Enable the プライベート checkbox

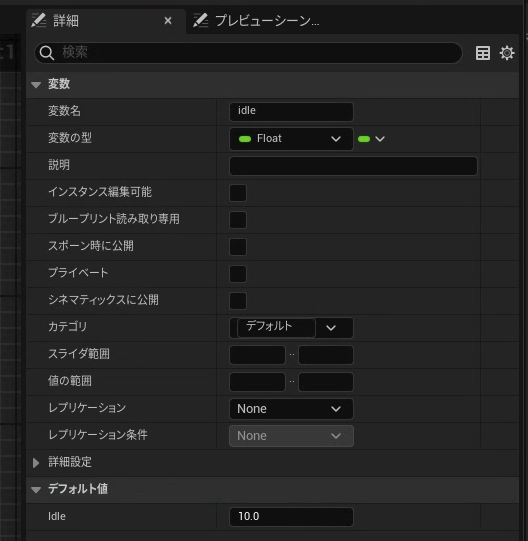point(238,274)
